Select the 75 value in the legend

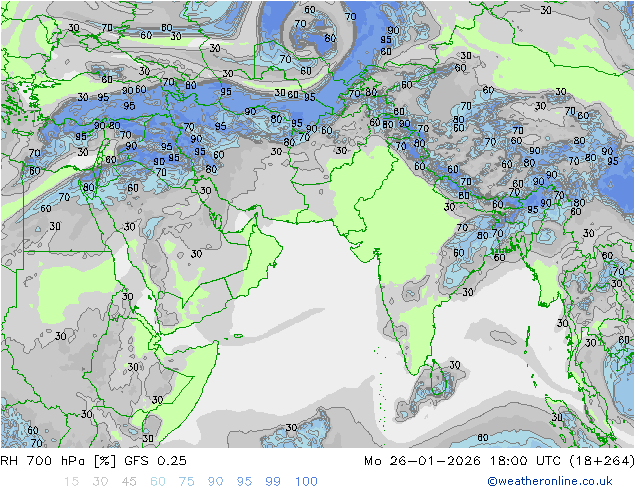click(187, 482)
